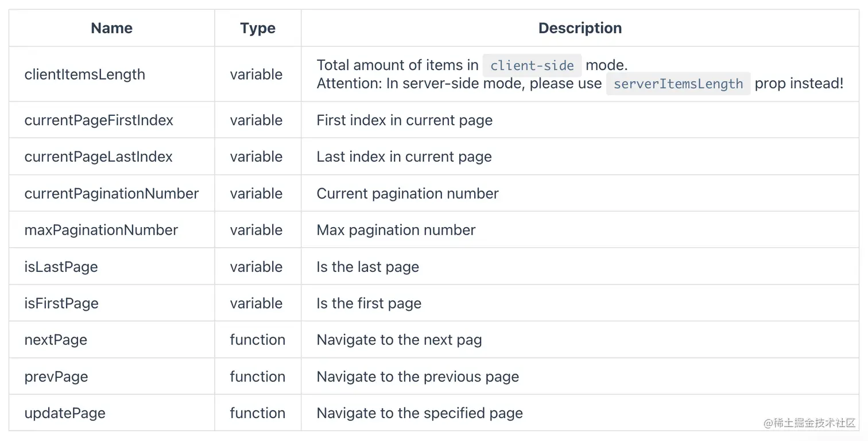Select the nextPage name cell
868x441 pixels.
56,340
